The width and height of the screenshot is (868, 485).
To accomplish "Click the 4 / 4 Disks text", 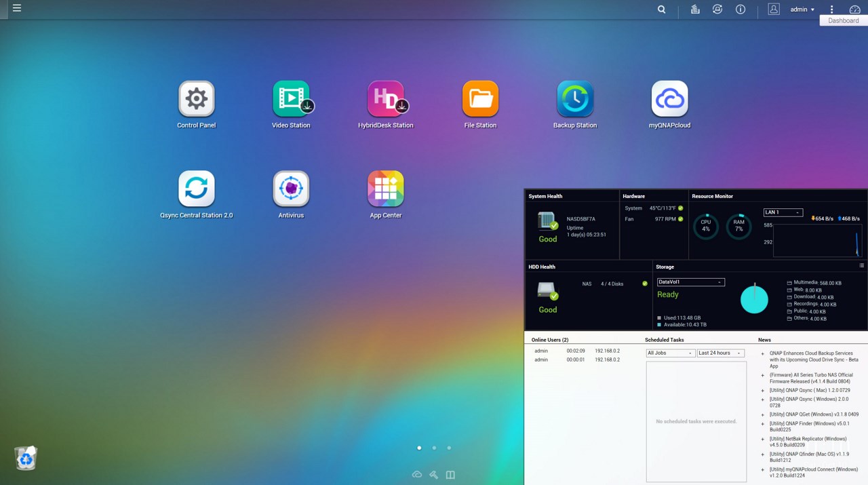I will (x=612, y=284).
